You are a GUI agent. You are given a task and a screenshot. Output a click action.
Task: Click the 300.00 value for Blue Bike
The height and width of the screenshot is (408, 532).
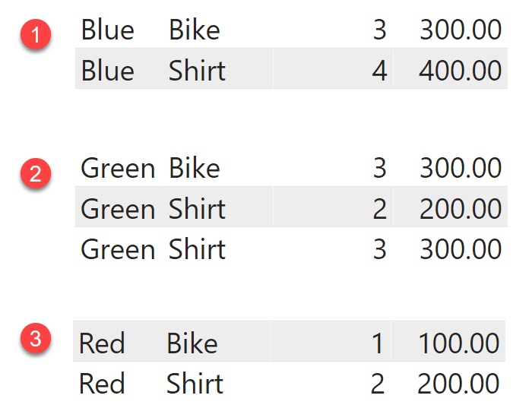click(x=461, y=30)
